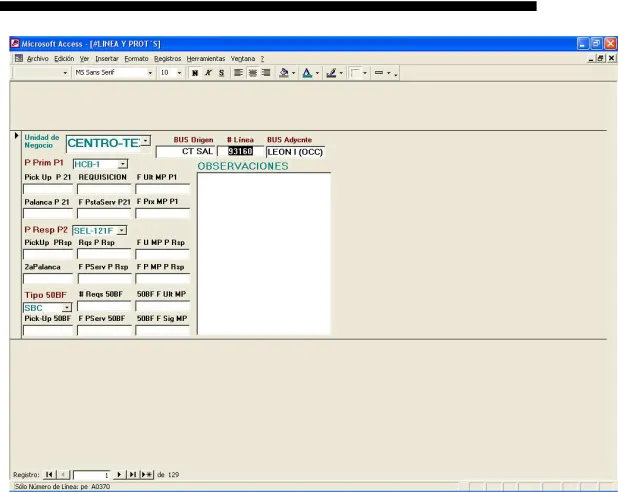Open the font size 10 dropdown
Screen dimensions: 618x492
tap(179, 73)
